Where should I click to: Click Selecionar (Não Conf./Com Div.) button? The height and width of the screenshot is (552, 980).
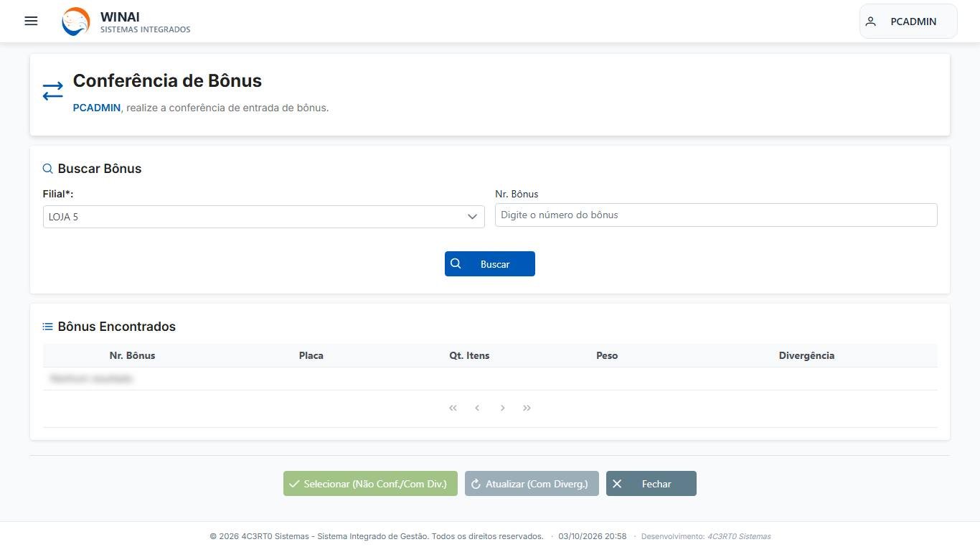[x=370, y=484]
